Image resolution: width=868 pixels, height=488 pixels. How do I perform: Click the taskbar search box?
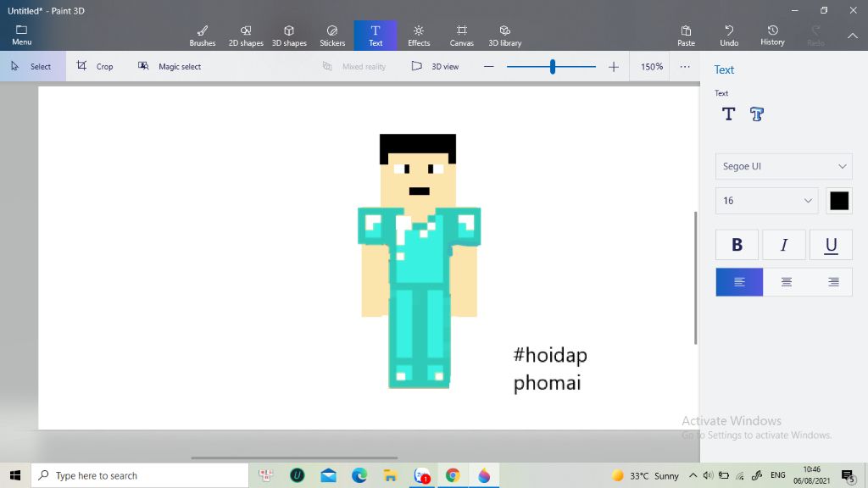click(x=140, y=475)
